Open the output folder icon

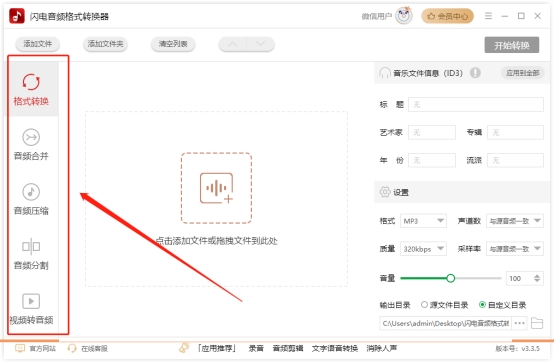point(537,323)
